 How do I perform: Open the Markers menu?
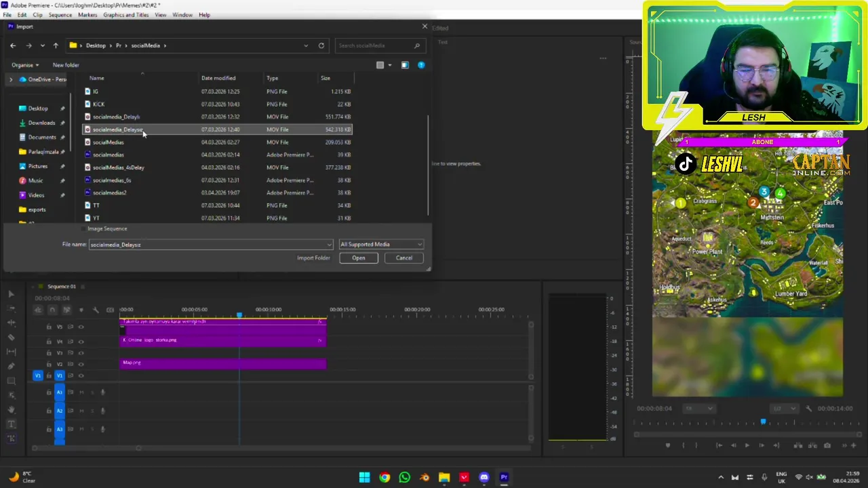click(x=87, y=14)
